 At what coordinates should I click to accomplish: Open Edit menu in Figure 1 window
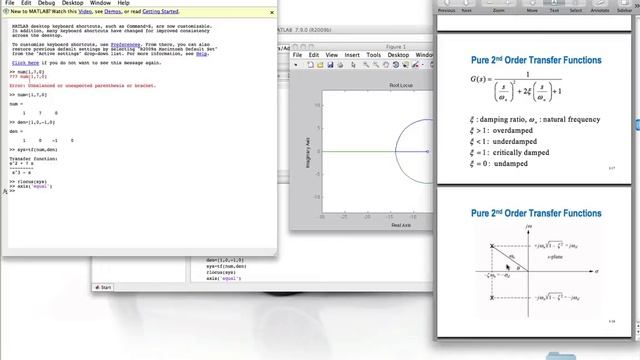(313, 55)
